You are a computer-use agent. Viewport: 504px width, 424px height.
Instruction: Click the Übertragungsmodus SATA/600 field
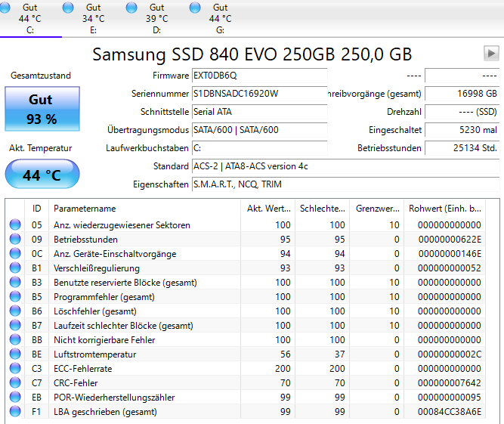pos(259,130)
